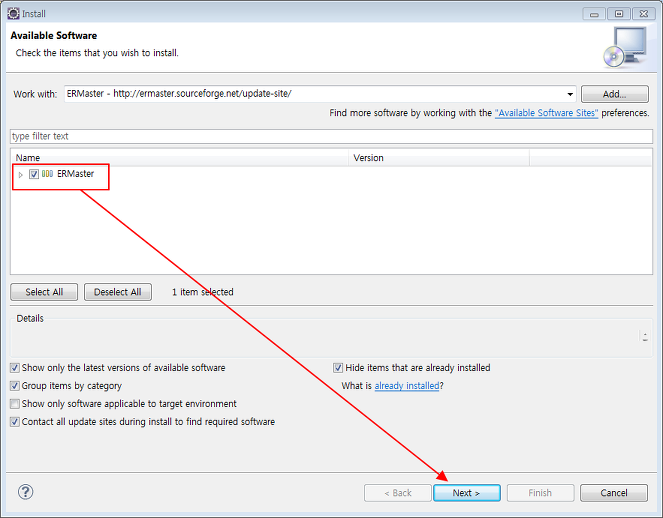This screenshot has width=663, height=518.
Task: Click the Cancel button
Action: pos(614,493)
